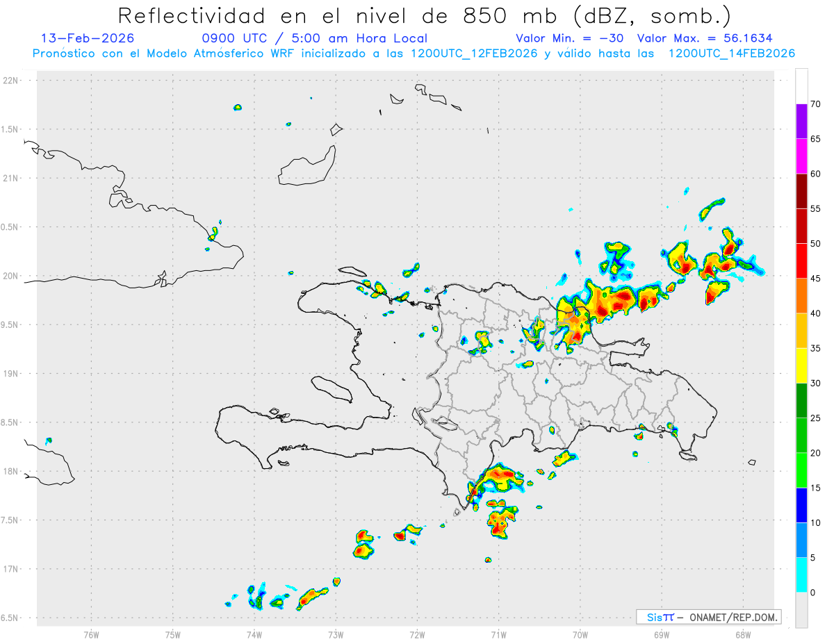Viewport: 834px width, 644px height.
Task: Click longitude axis label '68W'
Action: (743, 634)
